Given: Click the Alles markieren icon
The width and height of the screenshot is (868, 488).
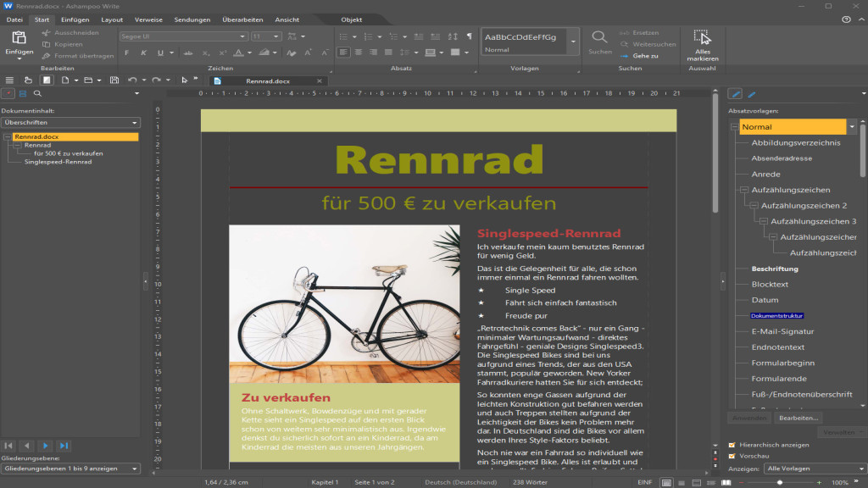Looking at the screenshot, I should [x=701, y=37].
